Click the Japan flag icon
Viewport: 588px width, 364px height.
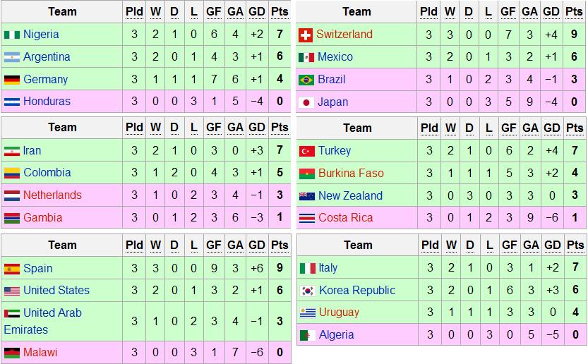(306, 102)
